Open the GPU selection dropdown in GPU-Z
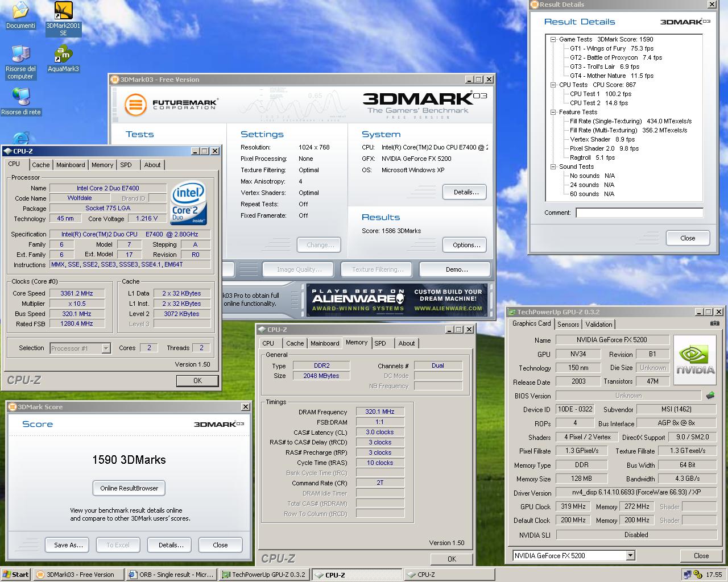 630,555
